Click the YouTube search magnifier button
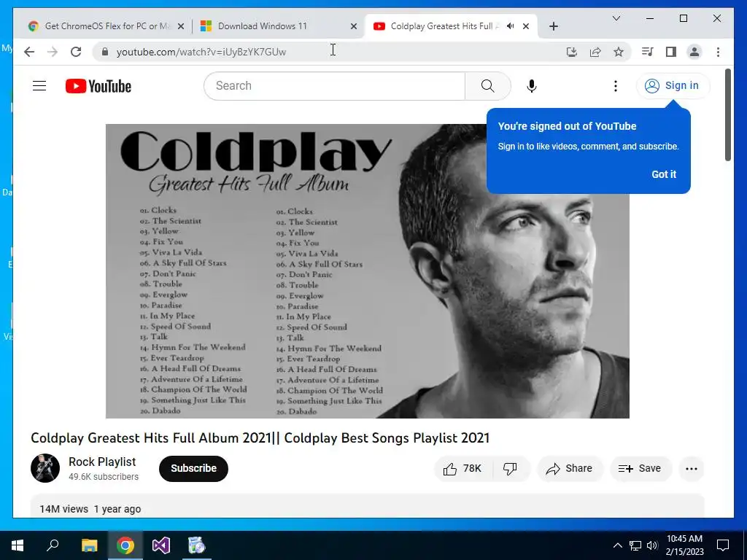Screen dimensions: 747x560 (487, 86)
